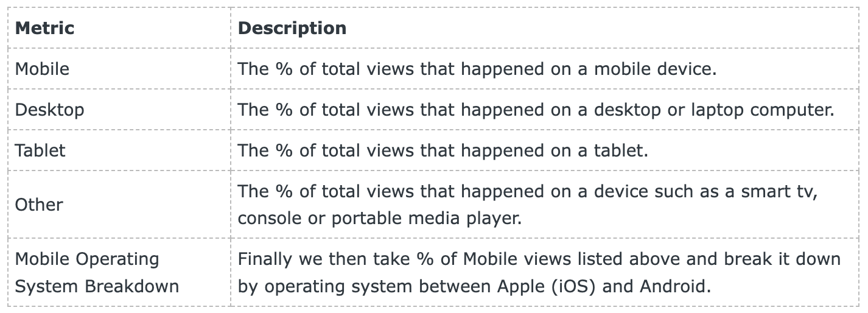Screen dimensions: 868x313
Task: Select the Mobile metric cell
Action: point(42,69)
